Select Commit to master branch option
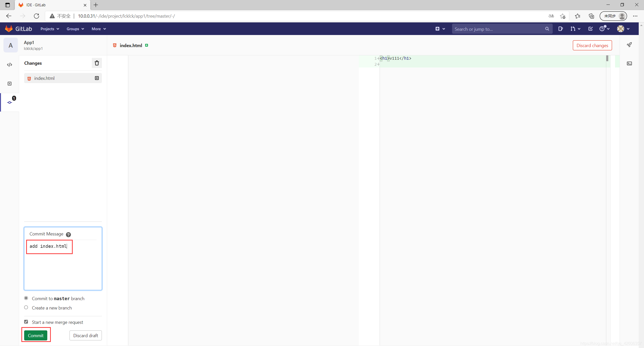The height and width of the screenshot is (348, 644). pyautogui.click(x=26, y=298)
